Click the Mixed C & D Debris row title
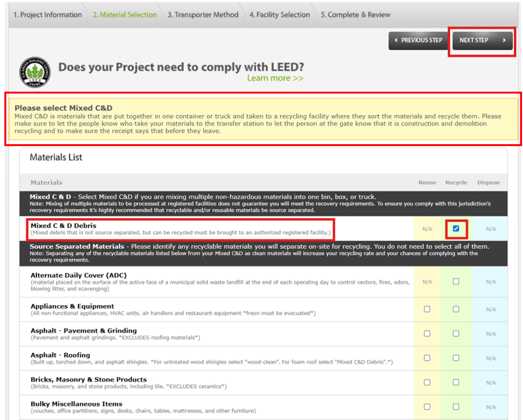This screenshot has width=523, height=420. 63,226
